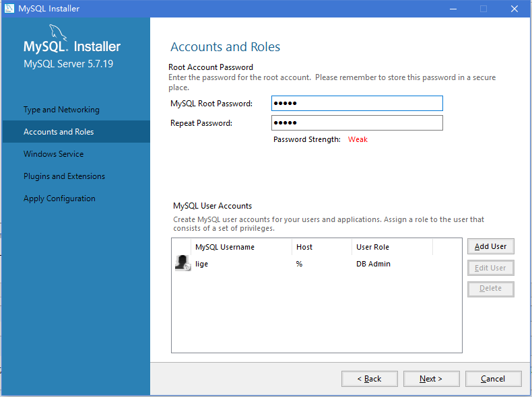Click the '%' host value
Image resolution: width=532 pixels, height=397 pixels.
[299, 264]
